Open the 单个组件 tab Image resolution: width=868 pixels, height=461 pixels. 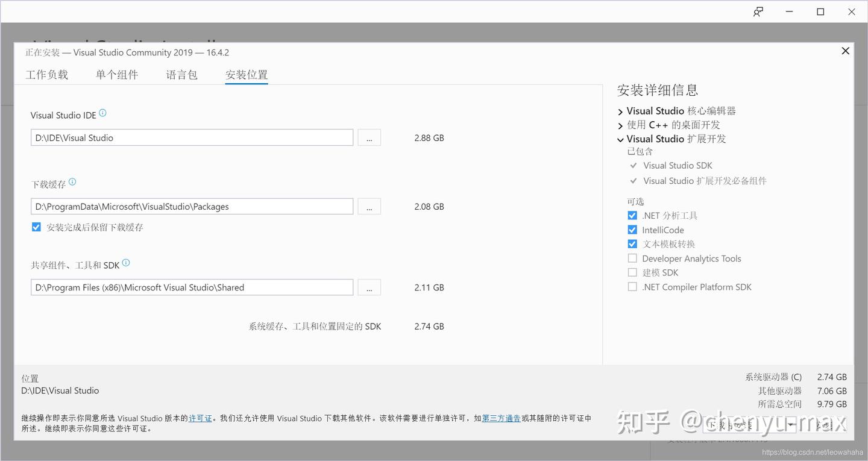(x=117, y=74)
